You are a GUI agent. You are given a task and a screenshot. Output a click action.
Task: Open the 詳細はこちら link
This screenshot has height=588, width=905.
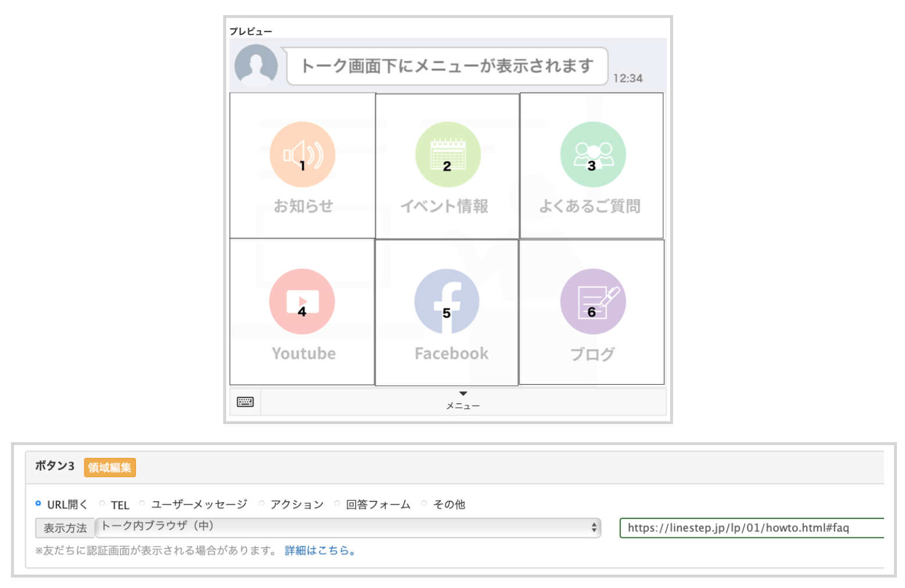(320, 550)
